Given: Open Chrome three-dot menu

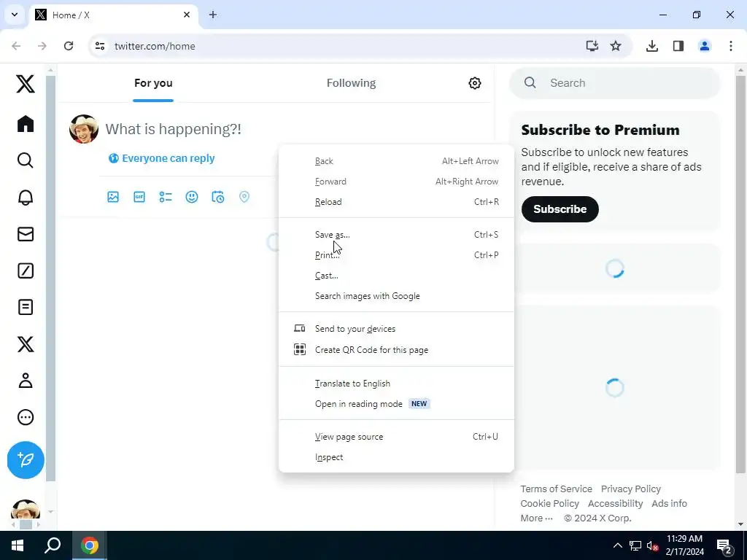Looking at the screenshot, I should [x=731, y=46].
